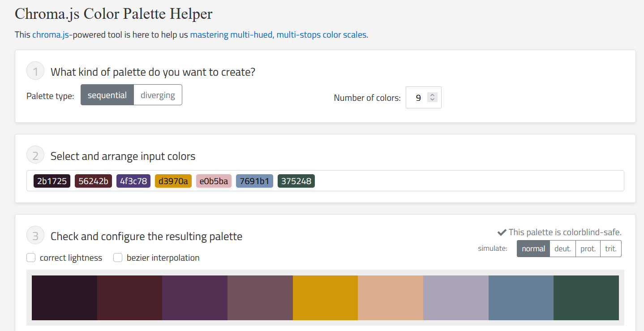This screenshot has height=331, width=644.
Task: Open mastering multi-hued color scales link
Action: coord(278,34)
